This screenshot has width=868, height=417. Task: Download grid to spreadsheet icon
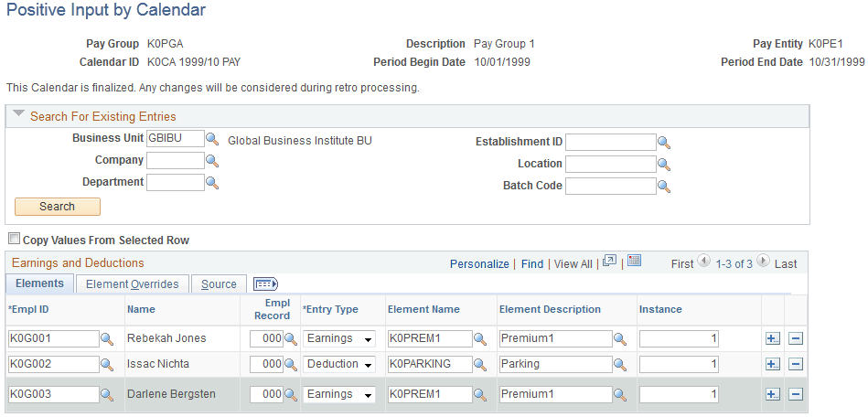point(635,262)
